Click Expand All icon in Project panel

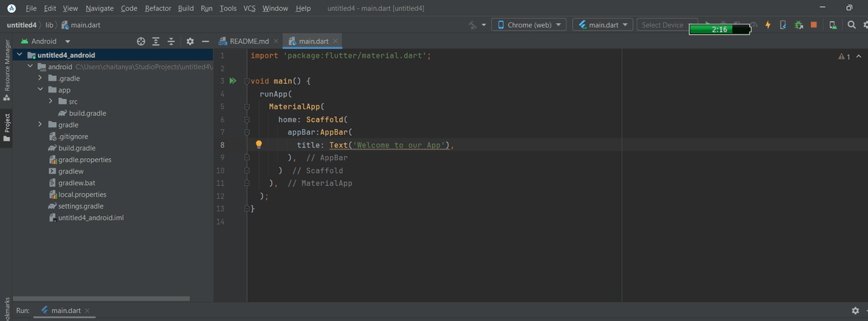coord(156,41)
